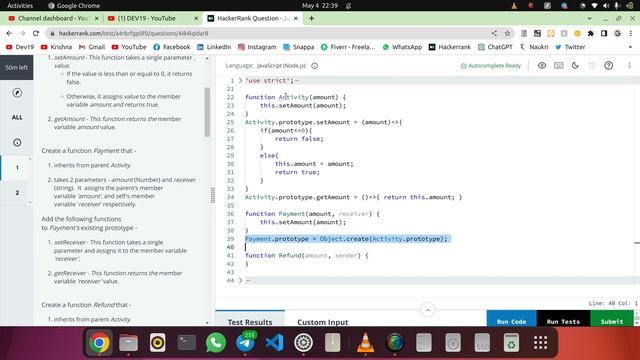Open the info icon in left sidebar
Image resolution: width=640 pixels, height=360 pixels.
(17, 142)
